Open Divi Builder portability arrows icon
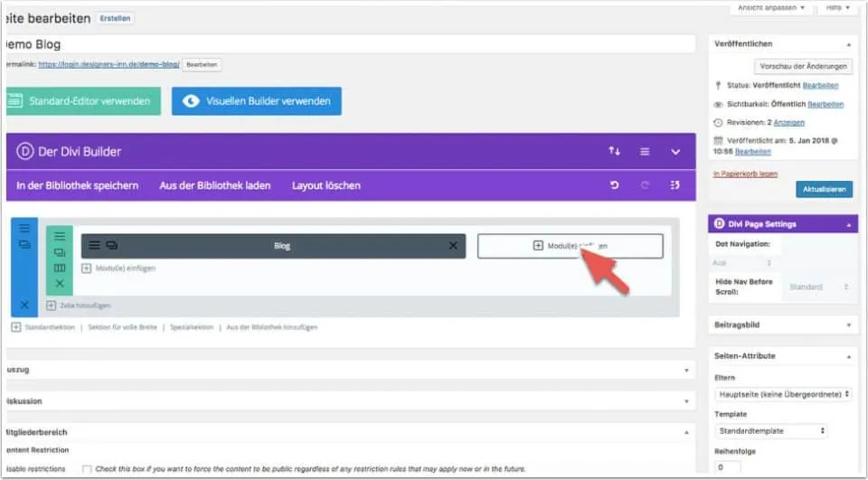868x480 pixels. (x=615, y=152)
